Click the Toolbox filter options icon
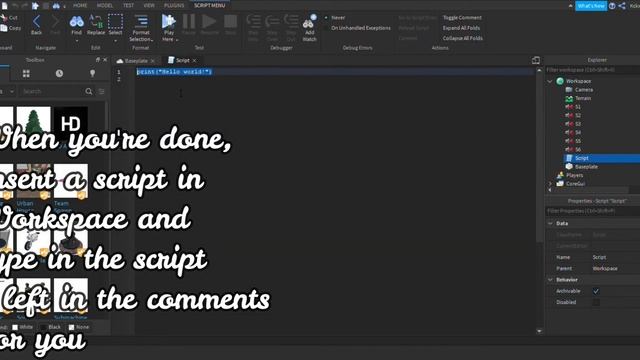This screenshot has width=640, height=360. coord(101,91)
